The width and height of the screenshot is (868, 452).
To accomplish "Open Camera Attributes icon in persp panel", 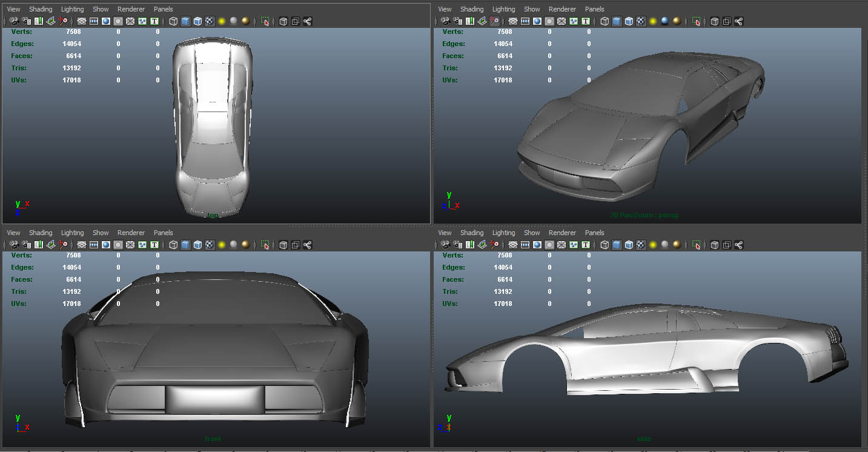I will pyautogui.click(x=458, y=21).
